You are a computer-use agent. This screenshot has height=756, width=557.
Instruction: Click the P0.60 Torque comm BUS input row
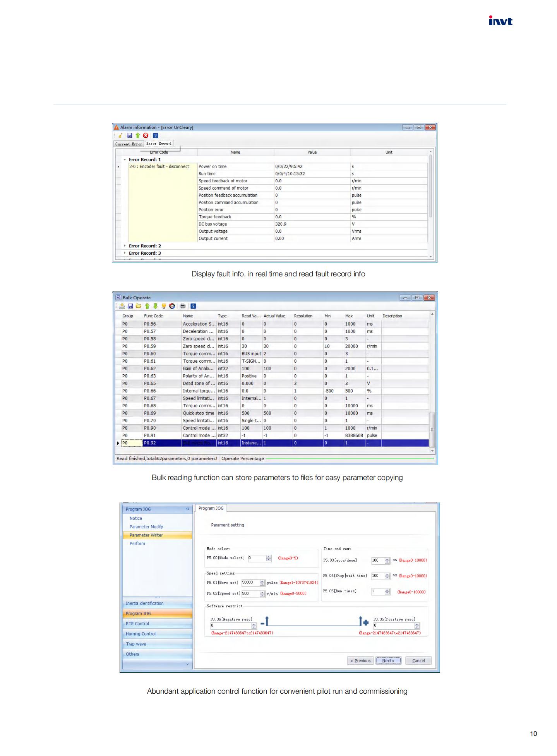(273, 354)
